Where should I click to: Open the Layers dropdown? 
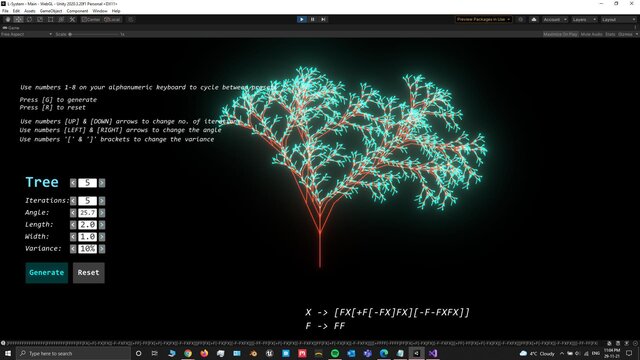click(584, 20)
